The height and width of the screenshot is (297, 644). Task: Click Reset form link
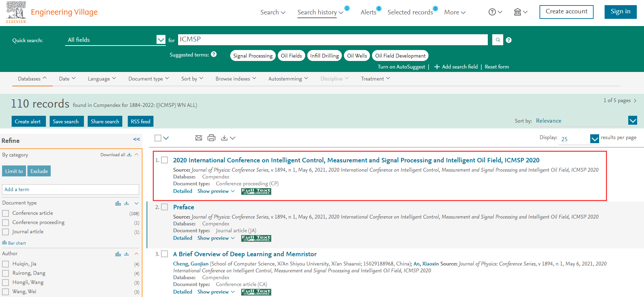click(497, 67)
